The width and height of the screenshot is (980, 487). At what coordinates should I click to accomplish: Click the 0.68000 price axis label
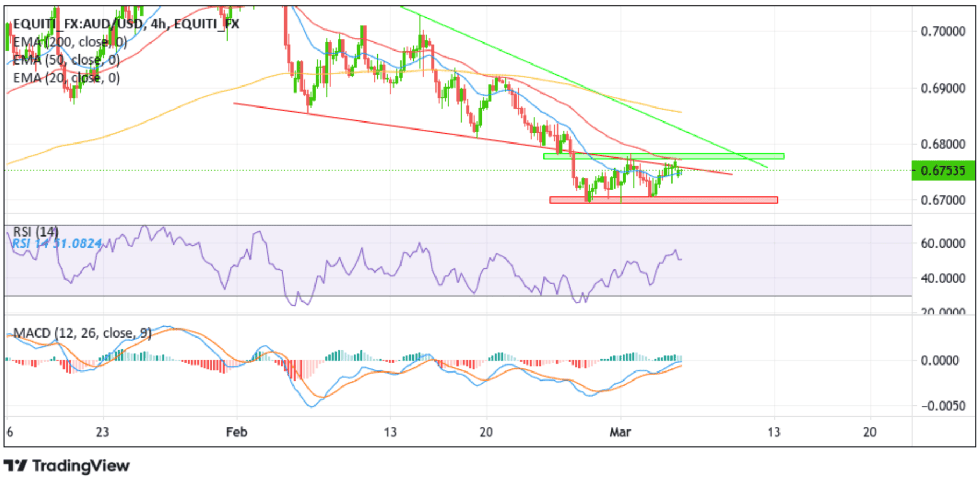click(x=943, y=144)
